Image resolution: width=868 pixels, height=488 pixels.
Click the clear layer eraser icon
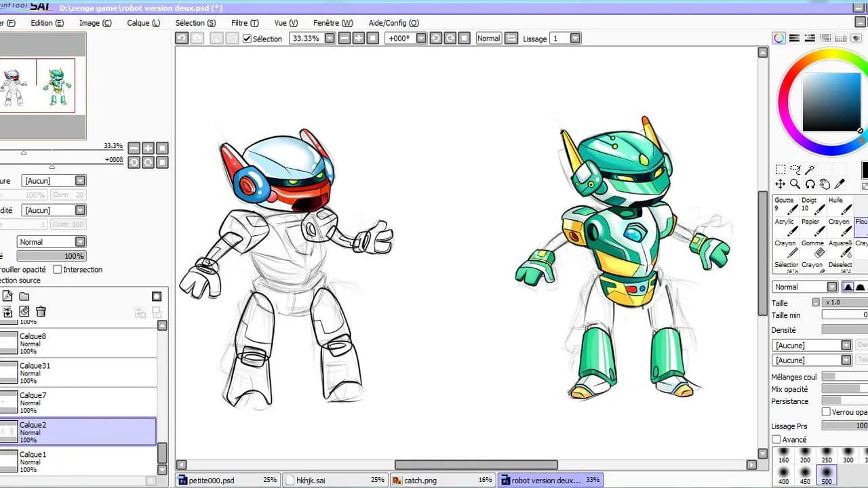[24, 312]
